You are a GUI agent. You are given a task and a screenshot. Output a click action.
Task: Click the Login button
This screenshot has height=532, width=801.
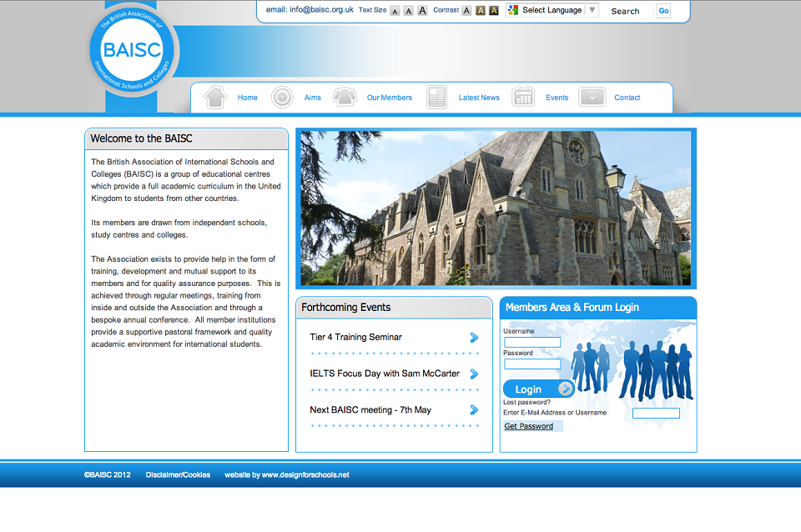[539, 389]
